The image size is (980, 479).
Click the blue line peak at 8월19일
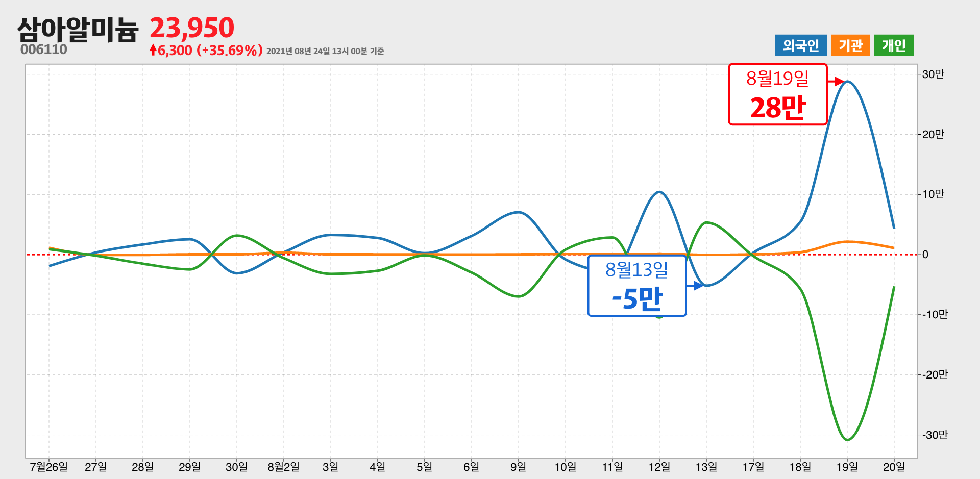pos(847,82)
